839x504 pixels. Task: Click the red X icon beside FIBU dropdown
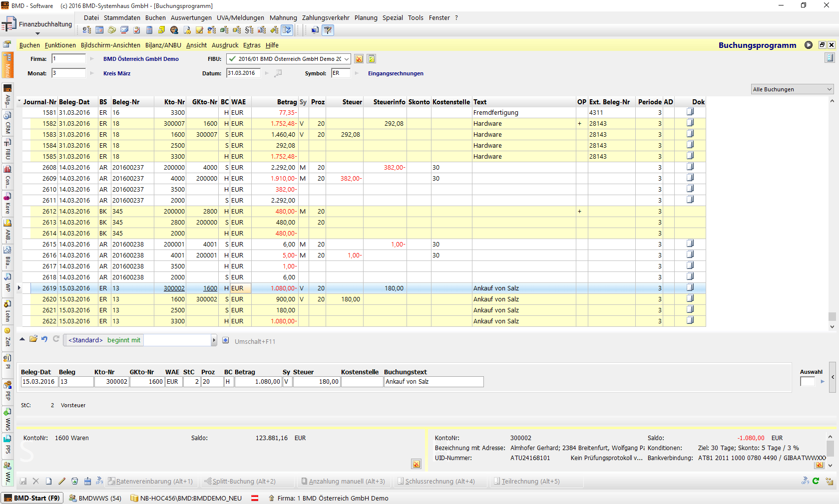(x=359, y=59)
